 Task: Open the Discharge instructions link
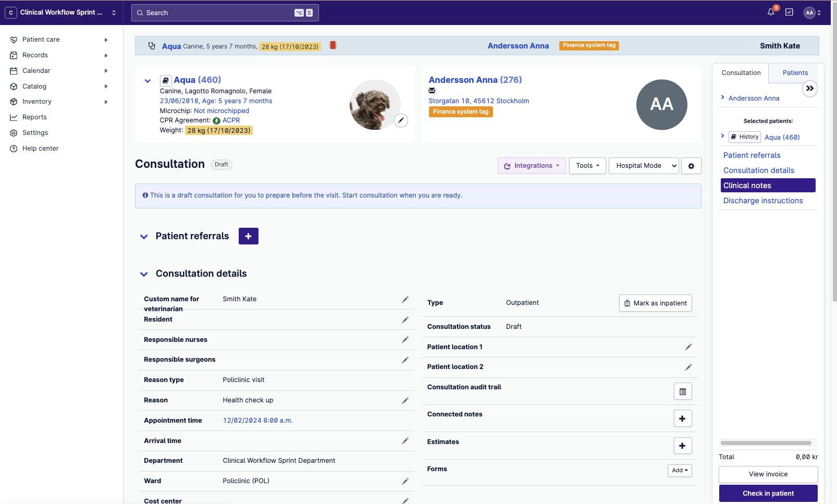pyautogui.click(x=762, y=201)
